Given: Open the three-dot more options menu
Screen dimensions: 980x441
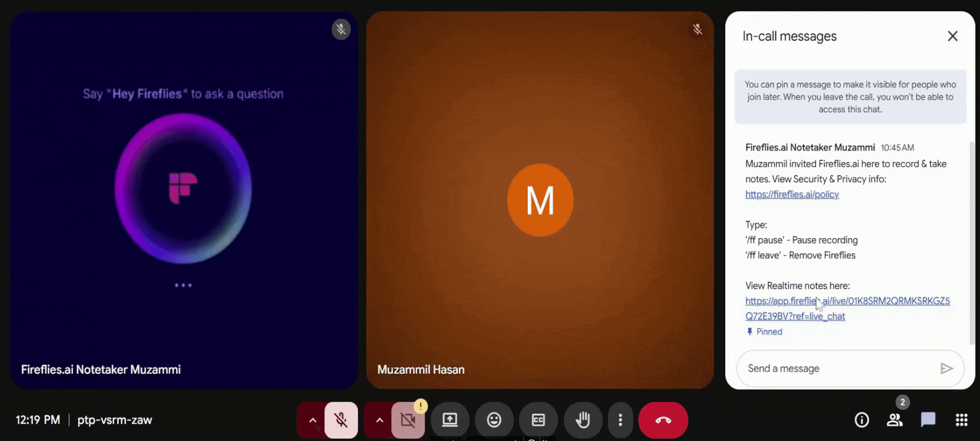Looking at the screenshot, I should (x=620, y=420).
